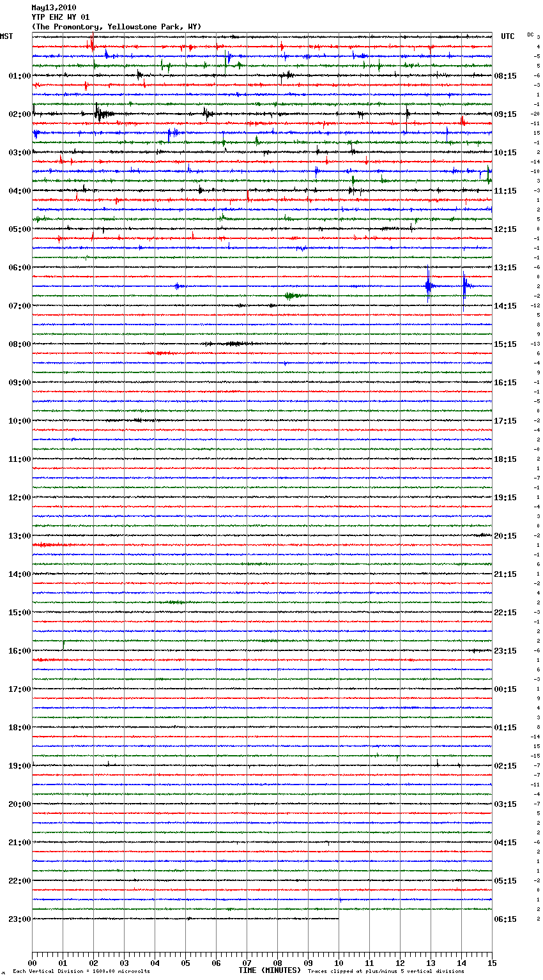Click the 13:15 UTC time label
Screen dimensions: 543x980
[505, 268]
